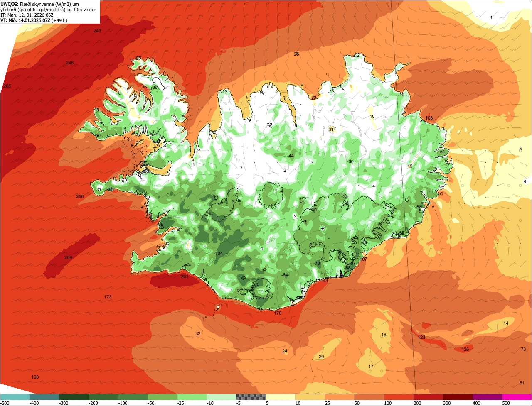Click the flux value 107 at the coast
This screenshot has height=406, width=532.
point(363,259)
